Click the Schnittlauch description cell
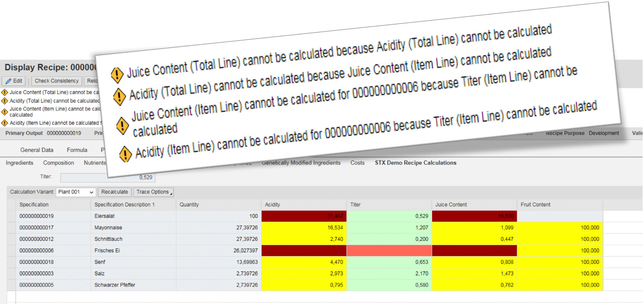This screenshot has height=304, width=644. (133, 239)
